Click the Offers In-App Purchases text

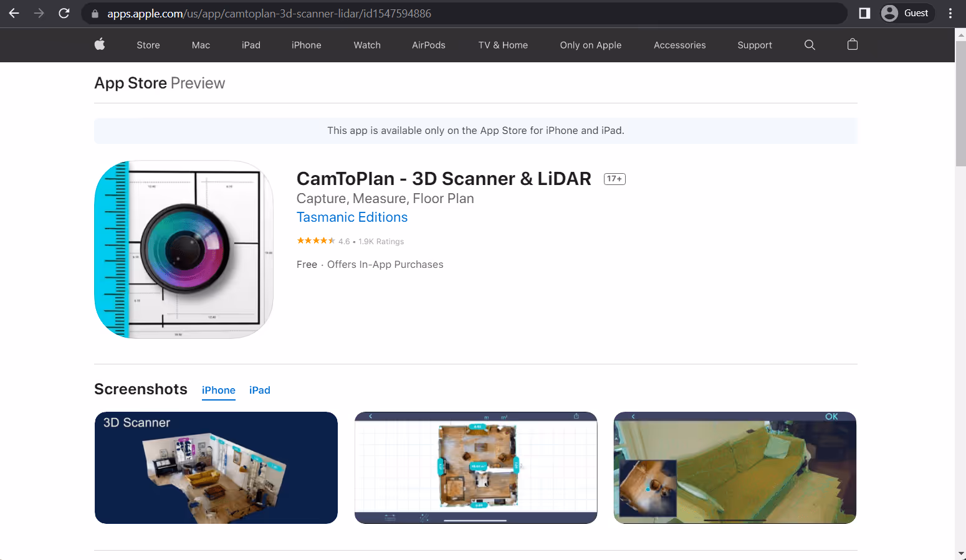click(385, 265)
